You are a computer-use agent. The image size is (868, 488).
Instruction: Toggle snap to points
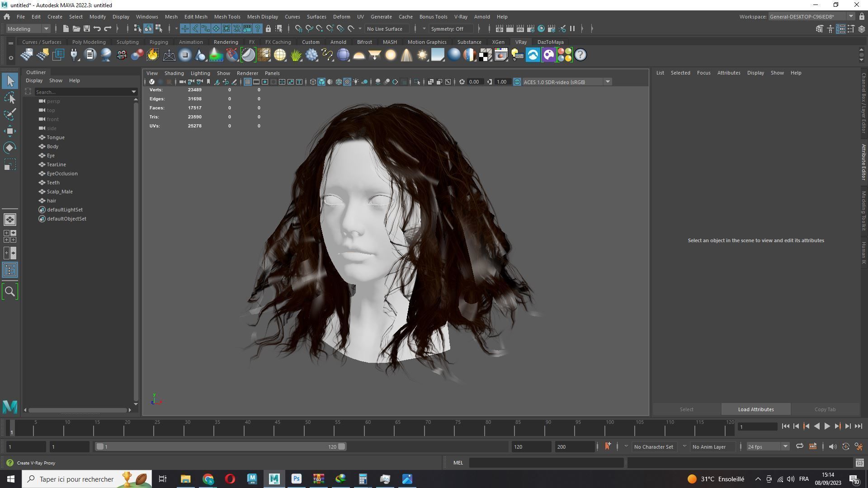pyautogui.click(x=319, y=28)
